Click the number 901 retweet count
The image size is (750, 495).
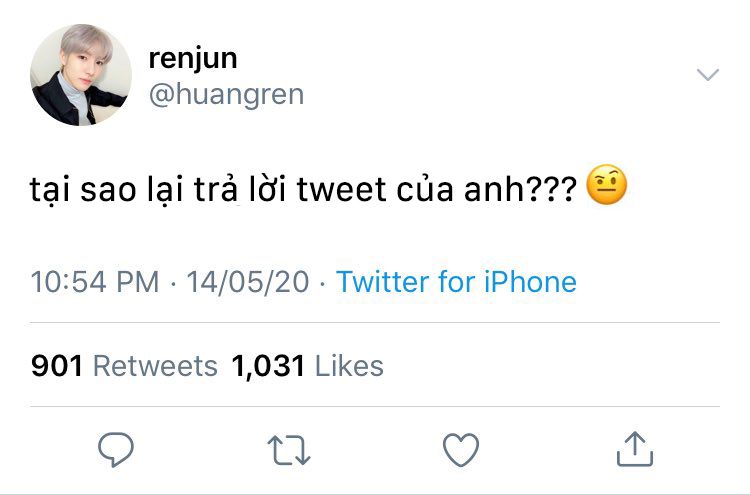(56, 366)
